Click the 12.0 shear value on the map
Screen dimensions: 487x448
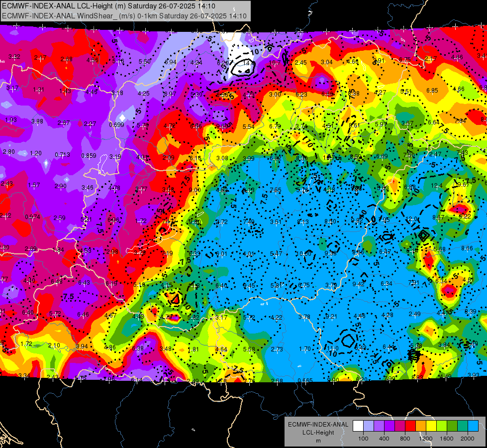point(411,219)
